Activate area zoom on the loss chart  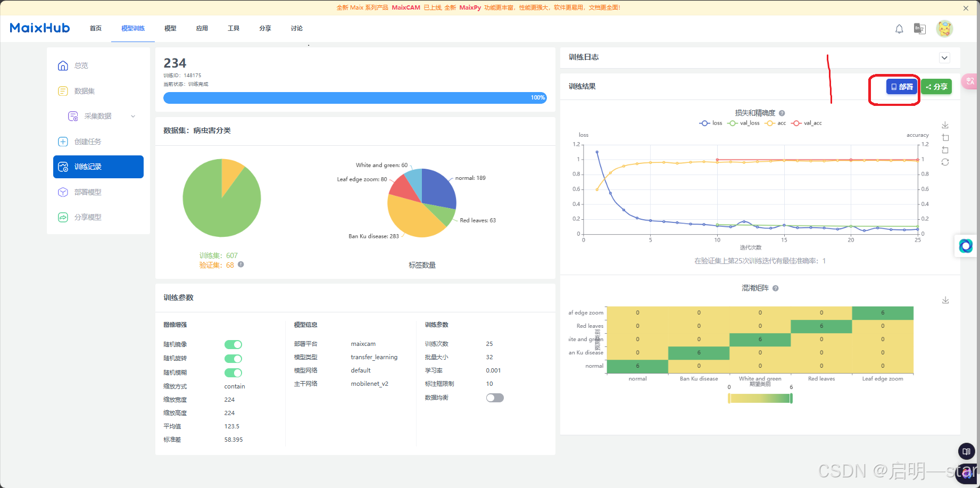tap(945, 137)
